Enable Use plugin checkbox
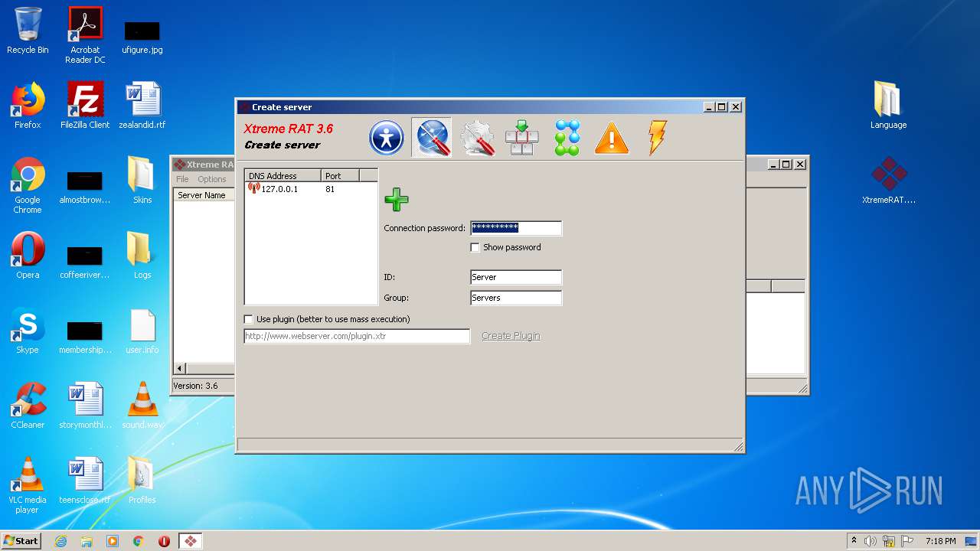 (x=248, y=319)
